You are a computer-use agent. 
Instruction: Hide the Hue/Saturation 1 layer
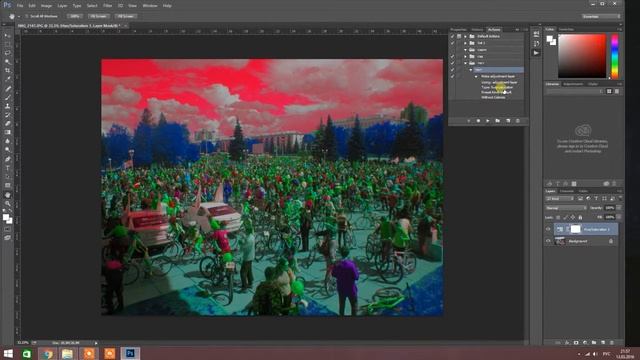coord(548,229)
